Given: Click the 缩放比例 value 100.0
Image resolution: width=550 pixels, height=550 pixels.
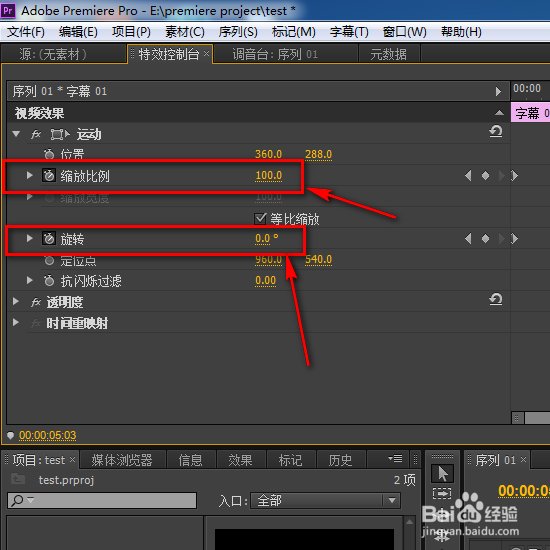Looking at the screenshot, I should pyautogui.click(x=268, y=175).
